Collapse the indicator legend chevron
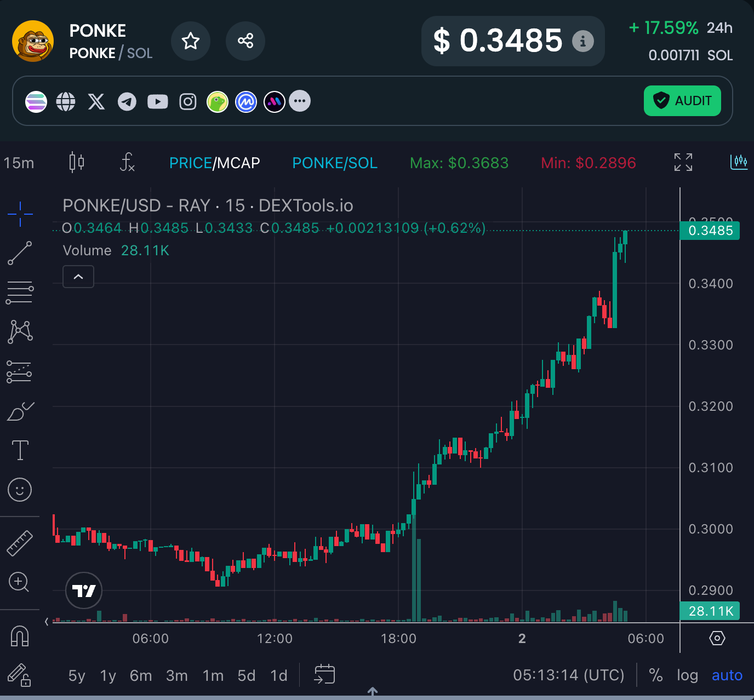The image size is (754, 700). point(78,277)
